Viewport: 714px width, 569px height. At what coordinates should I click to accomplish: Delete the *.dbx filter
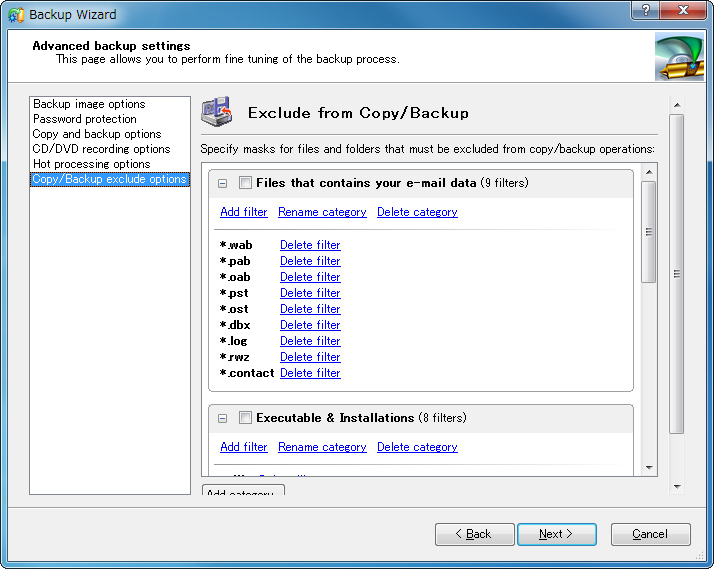(310, 325)
